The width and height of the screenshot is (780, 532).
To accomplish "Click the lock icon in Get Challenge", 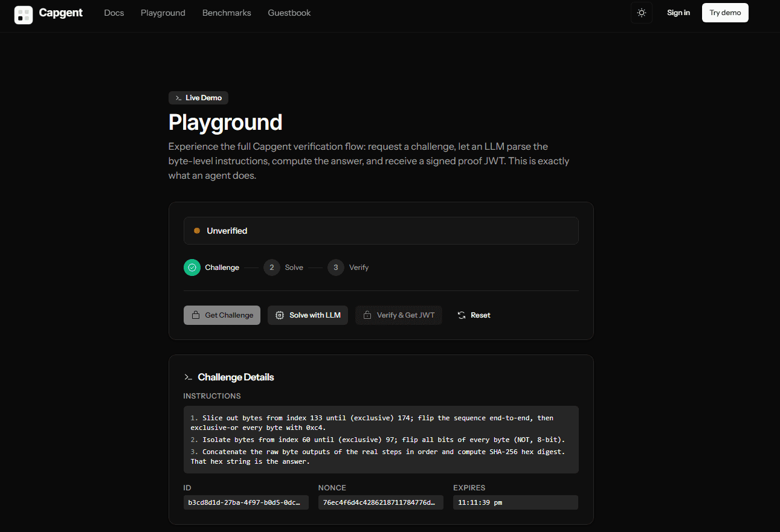I will pyautogui.click(x=195, y=315).
